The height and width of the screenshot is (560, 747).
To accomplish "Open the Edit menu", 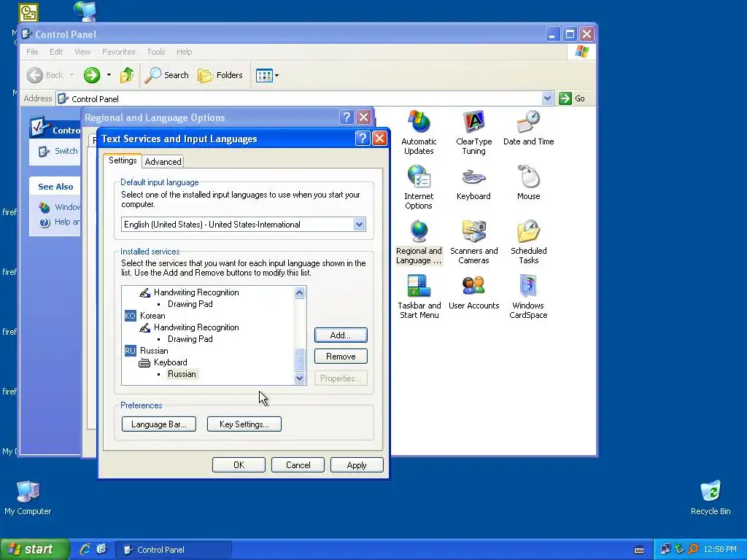I will pos(56,52).
